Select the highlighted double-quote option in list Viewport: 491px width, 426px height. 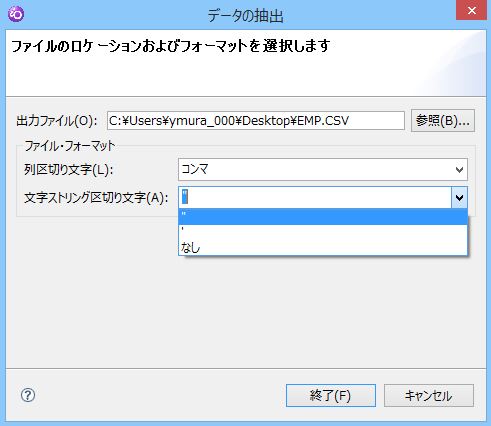[323, 217]
